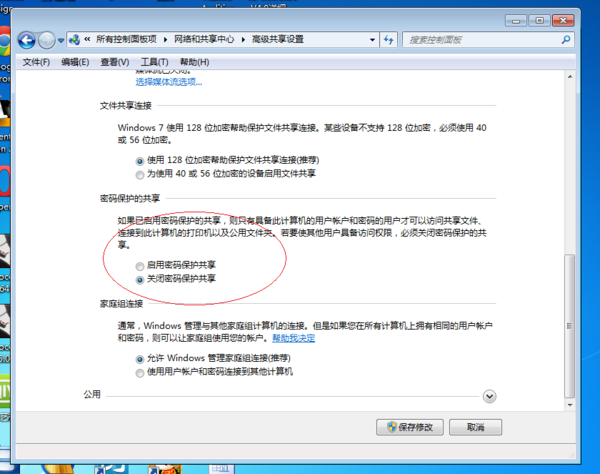This screenshot has height=474, width=600.
Task: Go to 网络和共享中心 in the breadcrumb
Action: pos(204,39)
